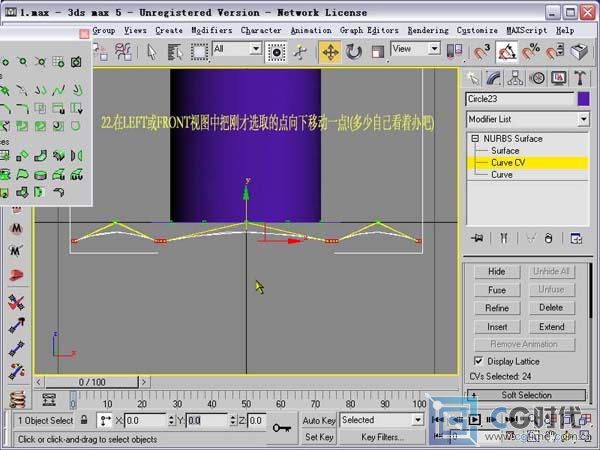Toggle the Angle Snap tool

tap(507, 52)
